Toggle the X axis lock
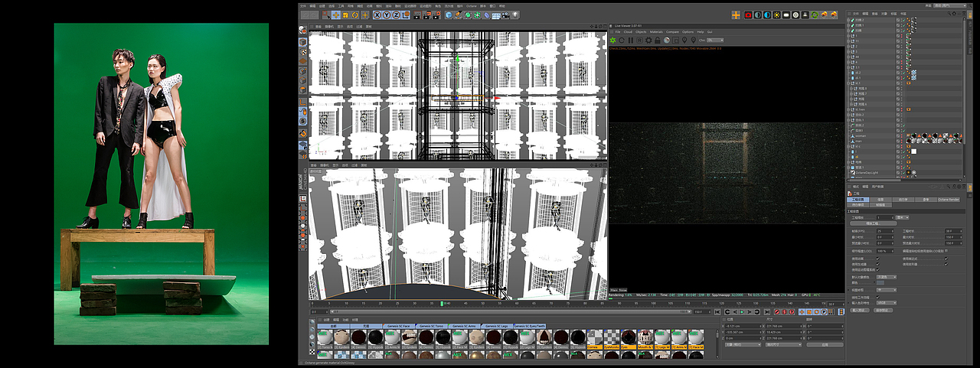The image size is (980, 368). pyautogui.click(x=377, y=15)
